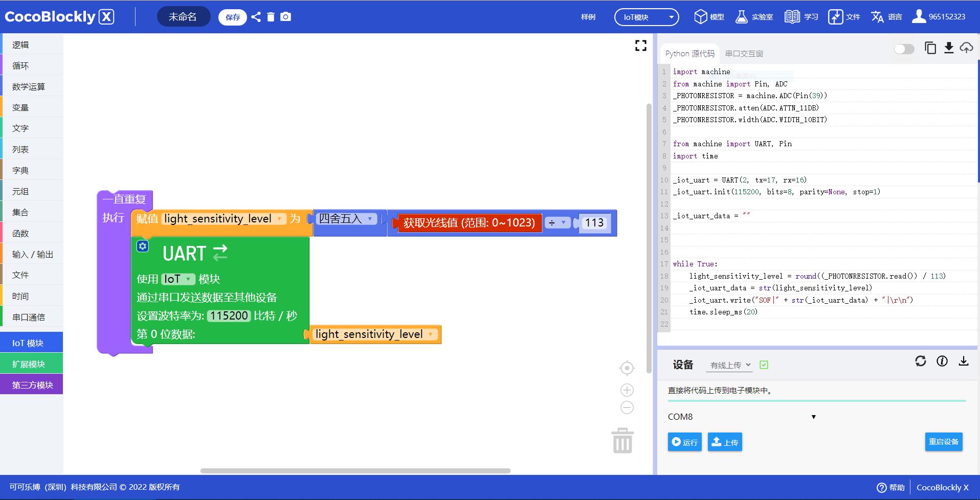Toggle the code editor switch
This screenshot has height=500, width=980.
pyautogui.click(x=904, y=49)
